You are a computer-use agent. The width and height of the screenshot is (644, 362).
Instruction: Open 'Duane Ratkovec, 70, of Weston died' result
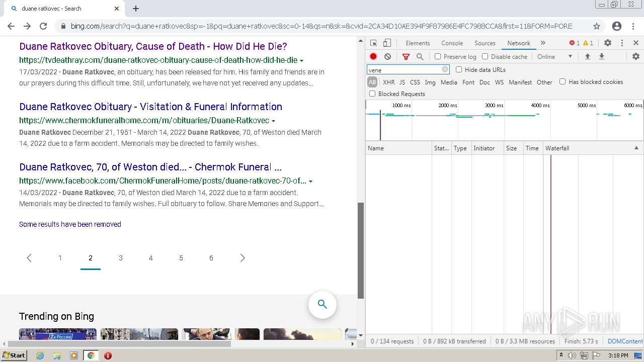pyautogui.click(x=150, y=167)
